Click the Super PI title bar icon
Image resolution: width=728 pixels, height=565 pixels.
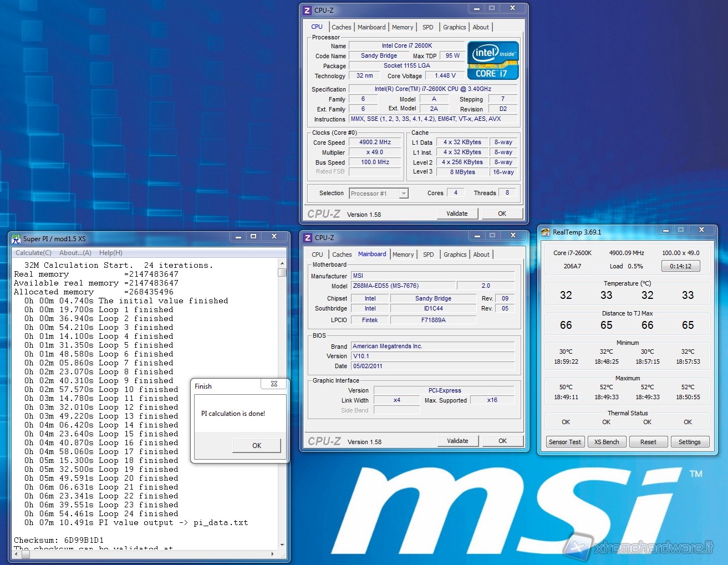click(16, 239)
